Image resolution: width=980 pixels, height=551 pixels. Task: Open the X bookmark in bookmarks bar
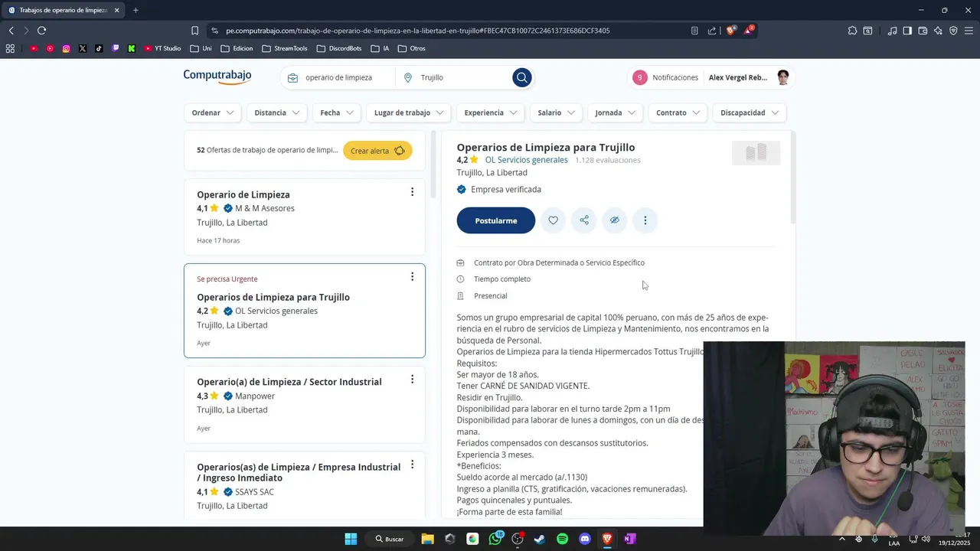point(83,48)
